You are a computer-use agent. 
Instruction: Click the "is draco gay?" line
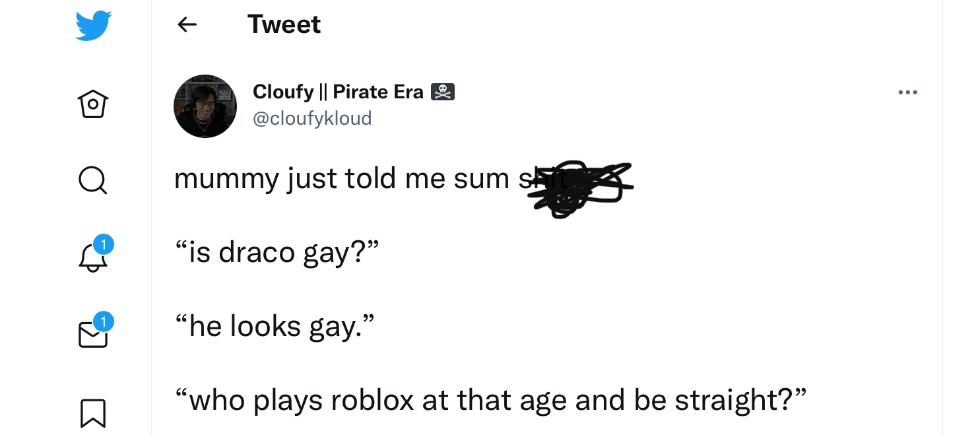[277, 252]
